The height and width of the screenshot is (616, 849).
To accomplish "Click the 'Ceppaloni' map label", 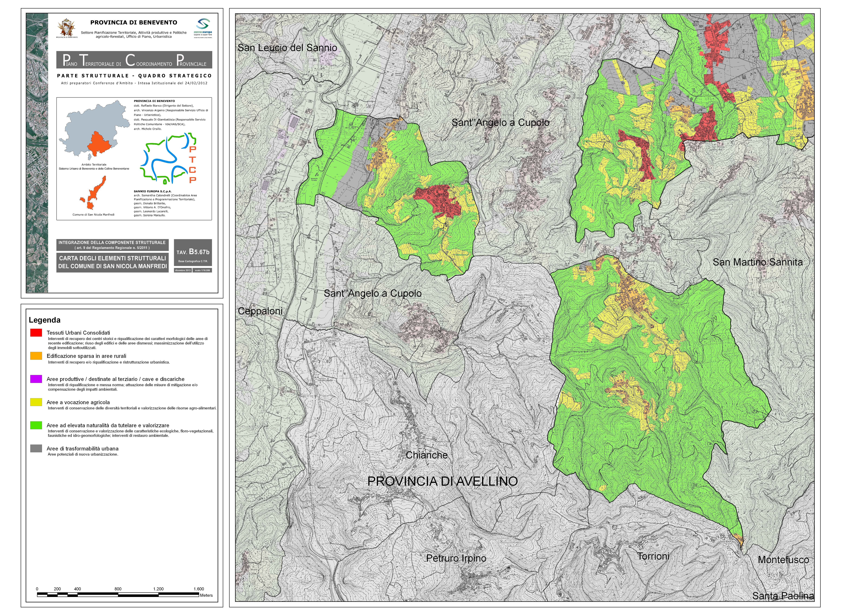I will 260,311.
